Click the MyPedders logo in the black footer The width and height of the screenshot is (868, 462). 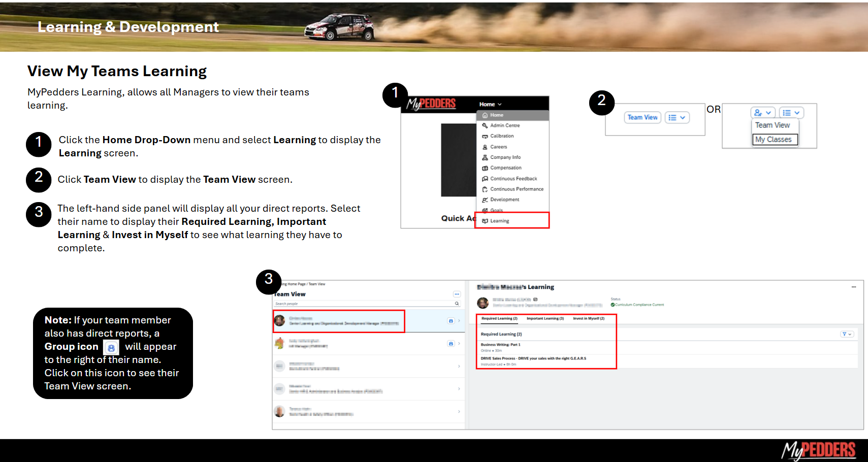[x=818, y=450]
